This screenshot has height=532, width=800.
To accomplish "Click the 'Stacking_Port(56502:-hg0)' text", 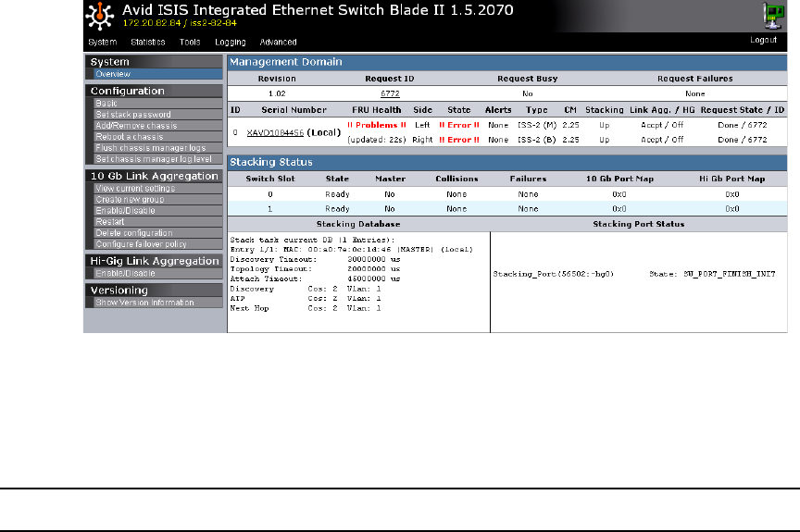I will coord(554,274).
